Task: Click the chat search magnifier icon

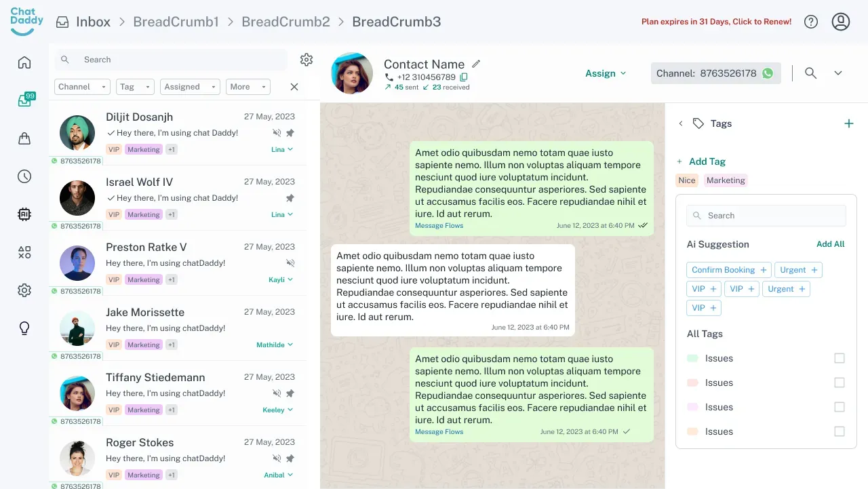Action: [x=810, y=73]
